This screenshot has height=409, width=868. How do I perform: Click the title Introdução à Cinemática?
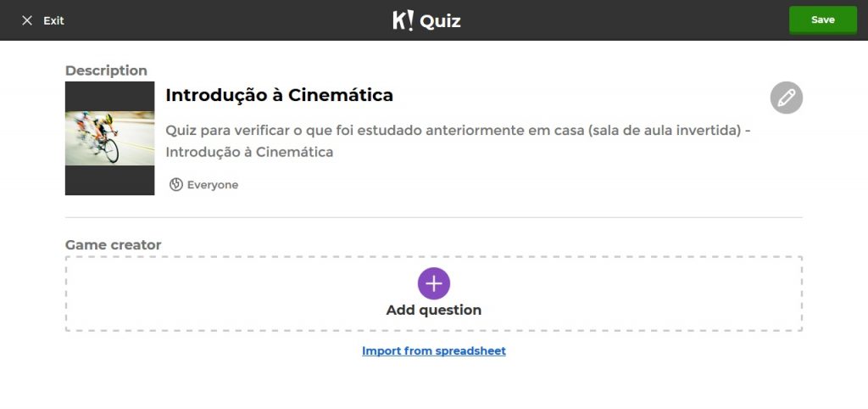pos(279,95)
